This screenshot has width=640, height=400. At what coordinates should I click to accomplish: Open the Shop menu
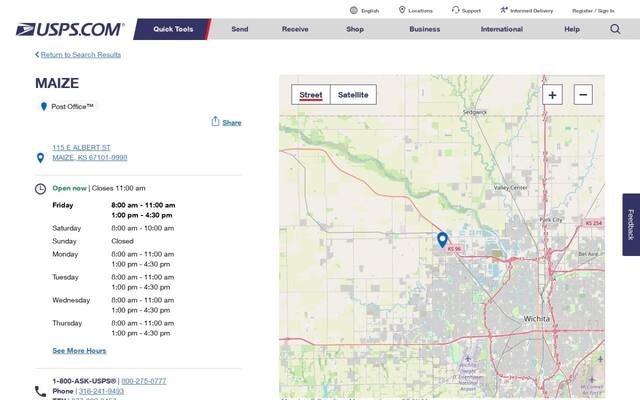[355, 29]
